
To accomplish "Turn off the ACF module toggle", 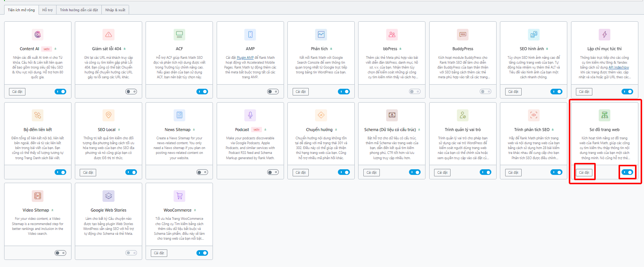I will click(202, 91).
